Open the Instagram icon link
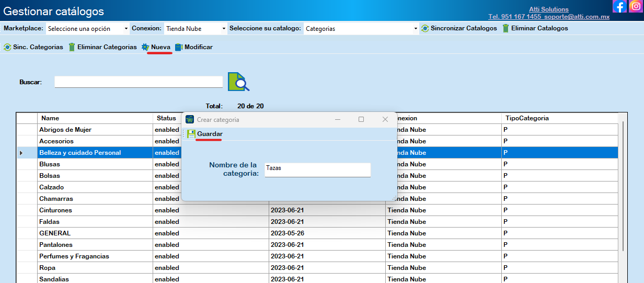644x283 pixels. tap(636, 6)
